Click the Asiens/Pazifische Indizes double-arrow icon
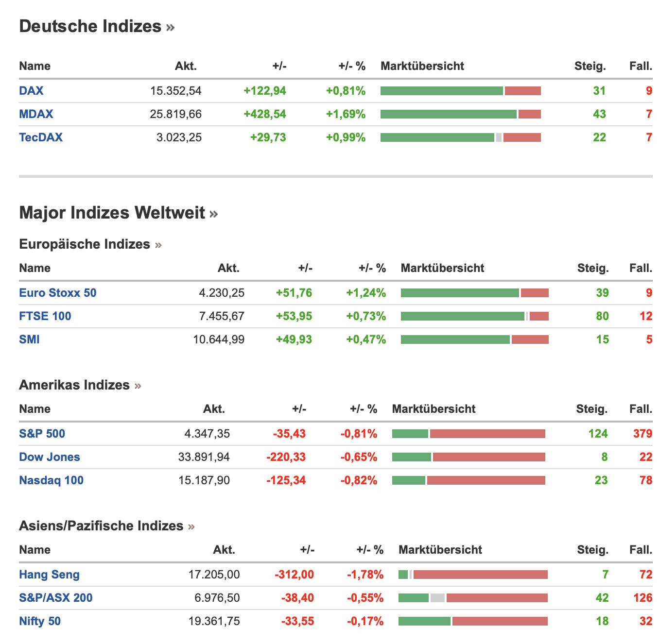Image resolution: width=659 pixels, height=644 pixels. coord(191,527)
